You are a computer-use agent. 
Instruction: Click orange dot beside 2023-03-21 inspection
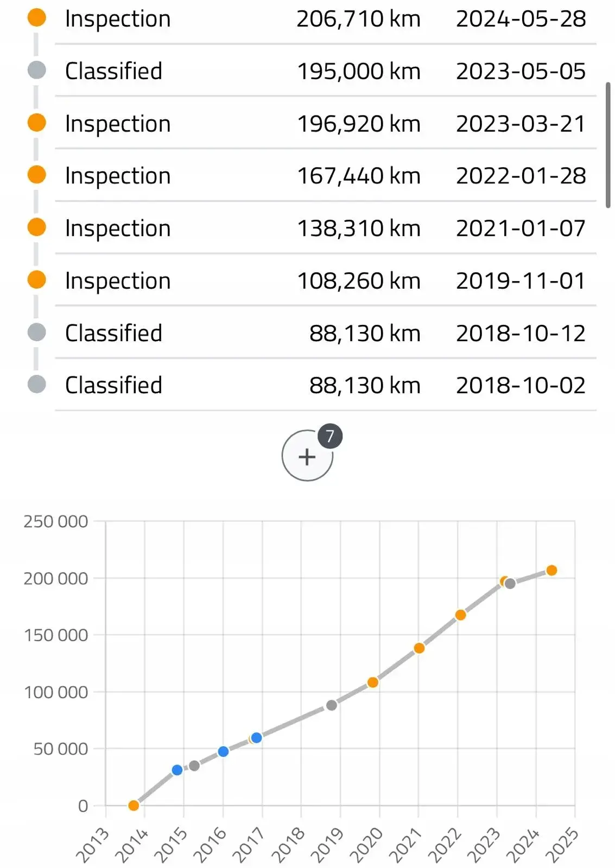37,123
